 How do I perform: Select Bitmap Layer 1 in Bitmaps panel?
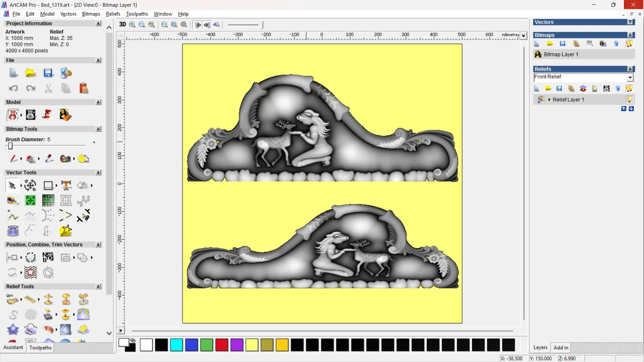click(x=561, y=54)
